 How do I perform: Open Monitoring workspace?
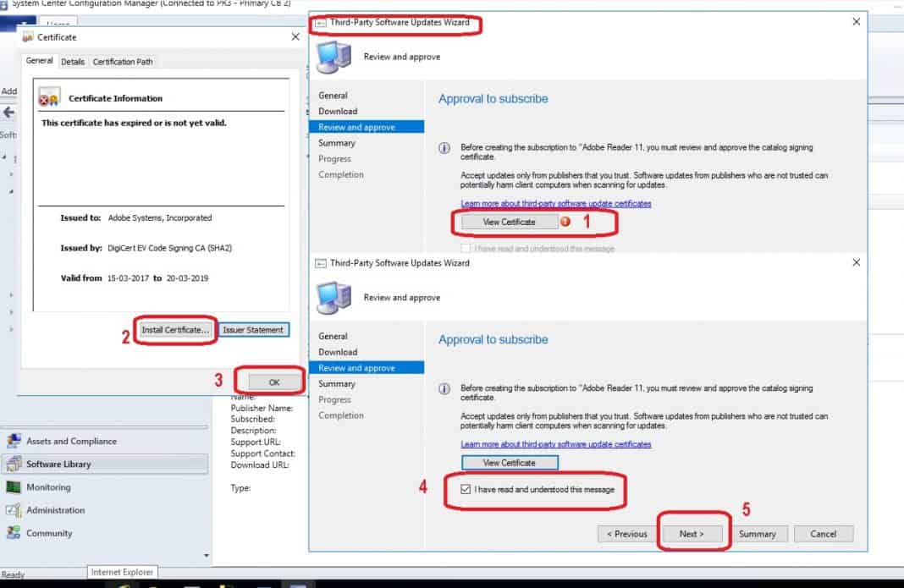(105, 487)
